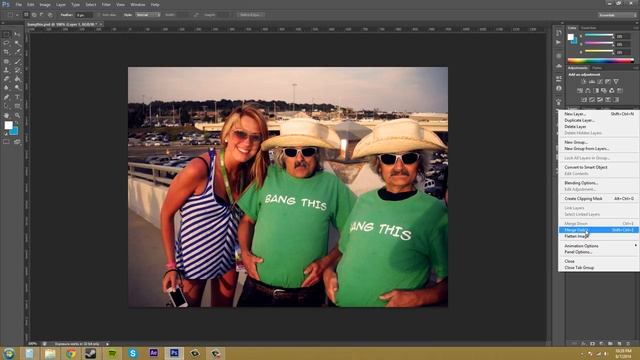This screenshot has height=360, width=640.
Task: Select the Move tool
Action: pos(17,35)
